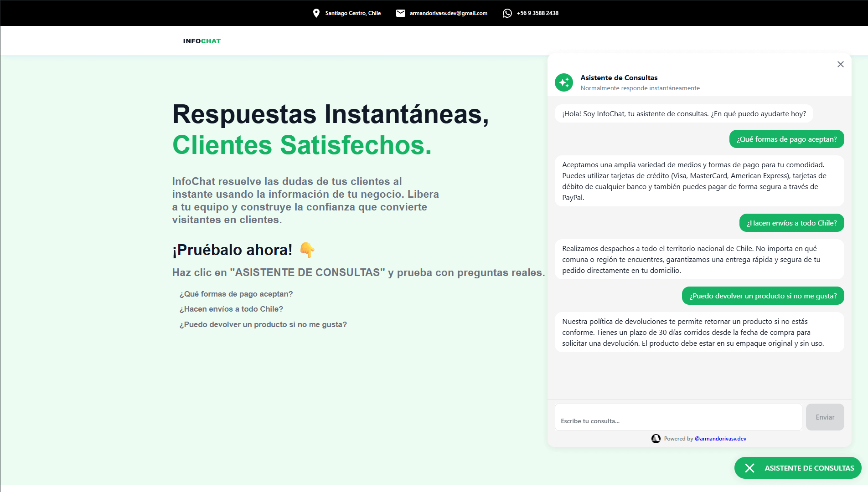This screenshot has height=492, width=868.
Task: Click the green "¿Qué formas de pago aceptan?" chat bubble
Action: point(786,139)
